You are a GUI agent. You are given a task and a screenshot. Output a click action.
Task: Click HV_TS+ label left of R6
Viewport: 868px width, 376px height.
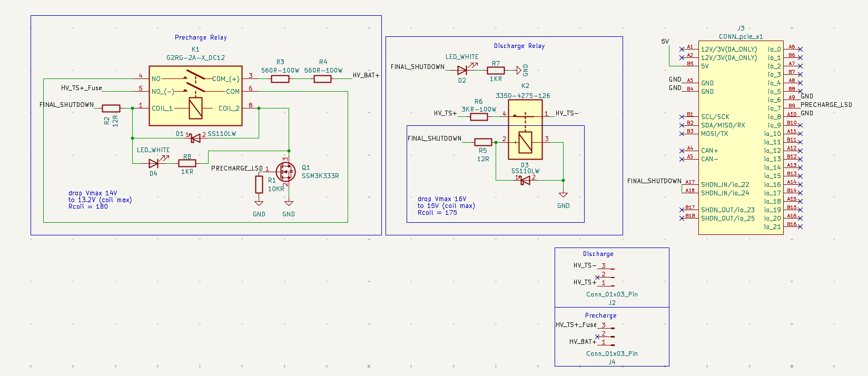tap(446, 113)
